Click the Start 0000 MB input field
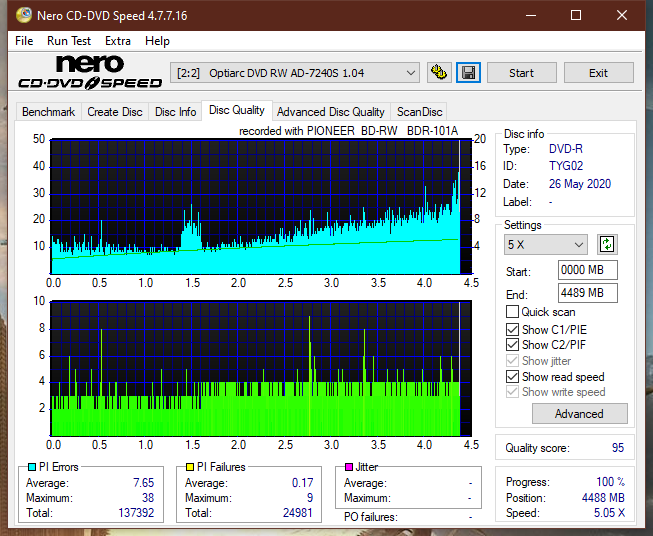 point(588,270)
